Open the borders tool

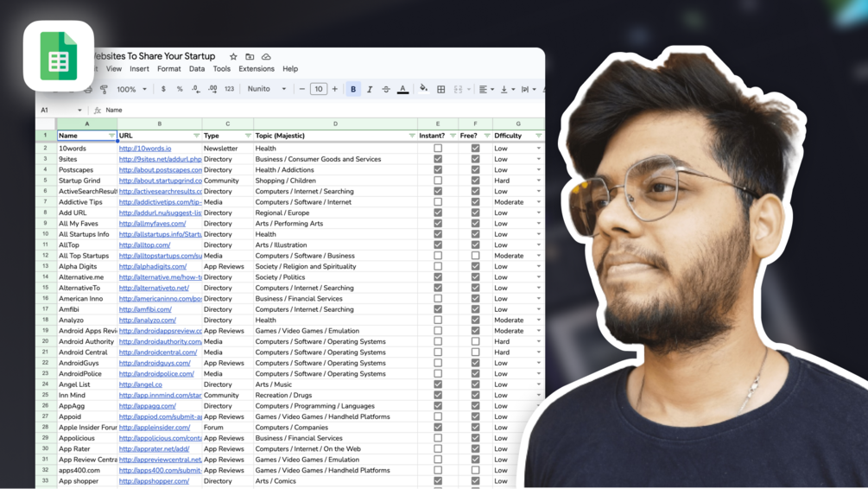coord(441,89)
